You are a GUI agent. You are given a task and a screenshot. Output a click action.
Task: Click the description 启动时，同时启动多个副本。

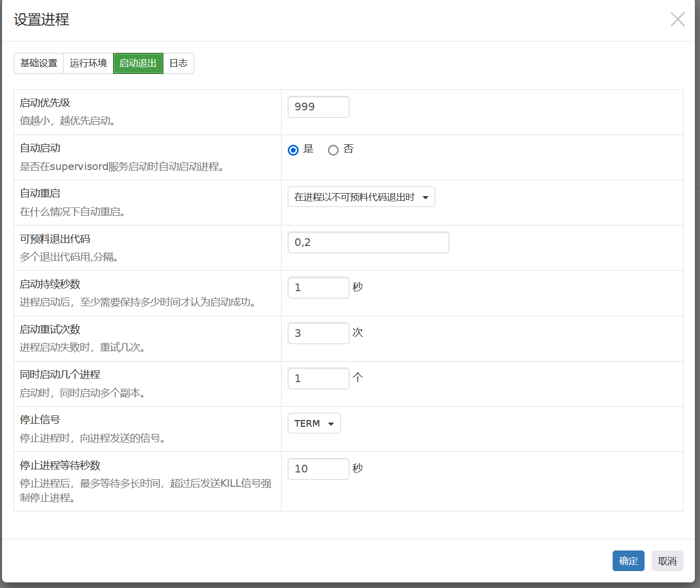coord(84,393)
